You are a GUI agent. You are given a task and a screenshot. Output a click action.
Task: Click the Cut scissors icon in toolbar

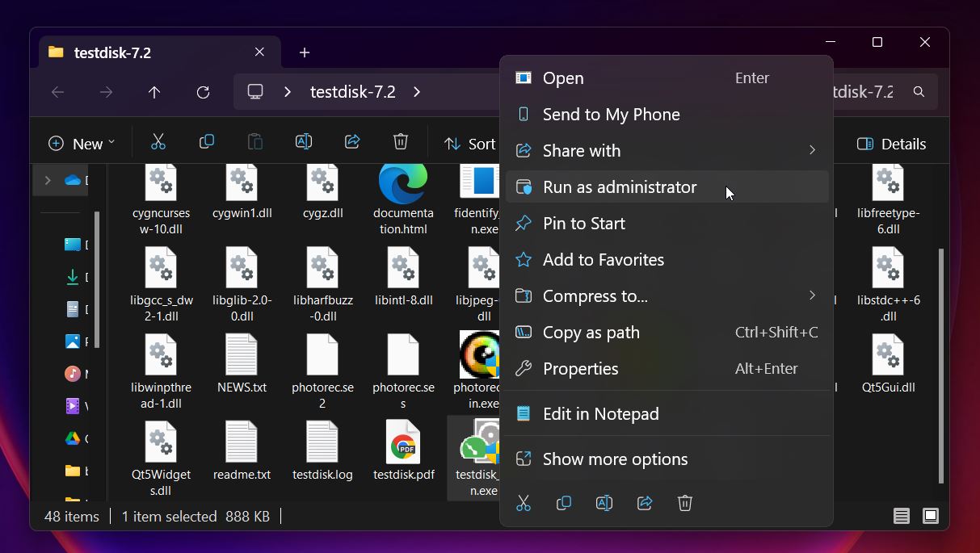pos(158,143)
